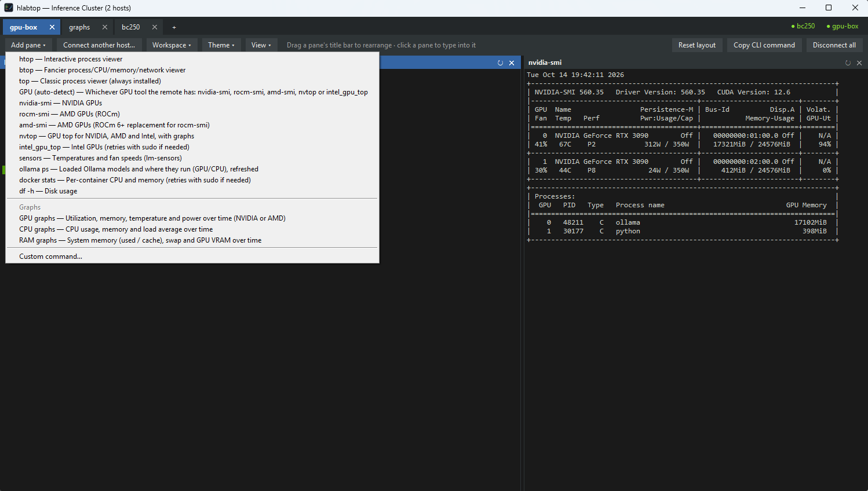Choose df -h Disk usage entry
Screen dimensions: 868x491
pyautogui.click(x=192, y=191)
